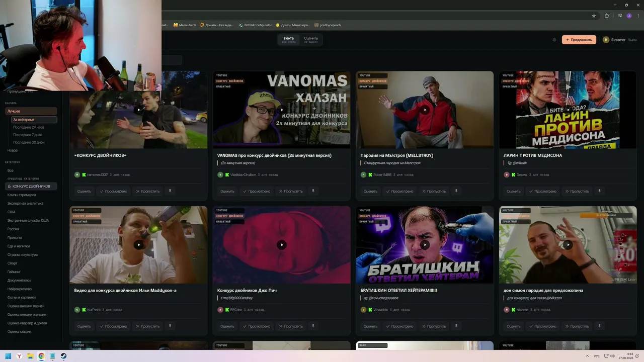644x362 pixels.
Task: Pin the nikzzon post
Action: point(599,326)
